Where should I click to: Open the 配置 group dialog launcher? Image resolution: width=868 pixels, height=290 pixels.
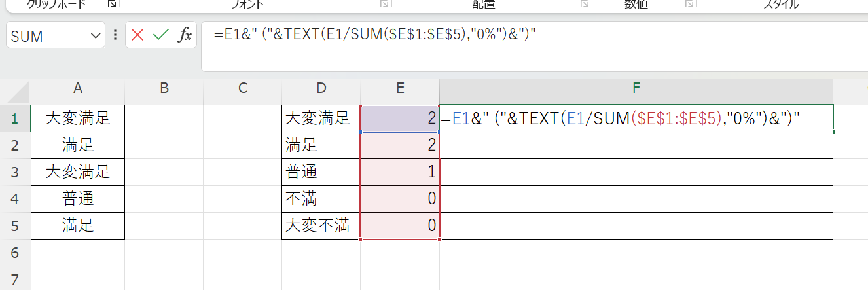584,4
